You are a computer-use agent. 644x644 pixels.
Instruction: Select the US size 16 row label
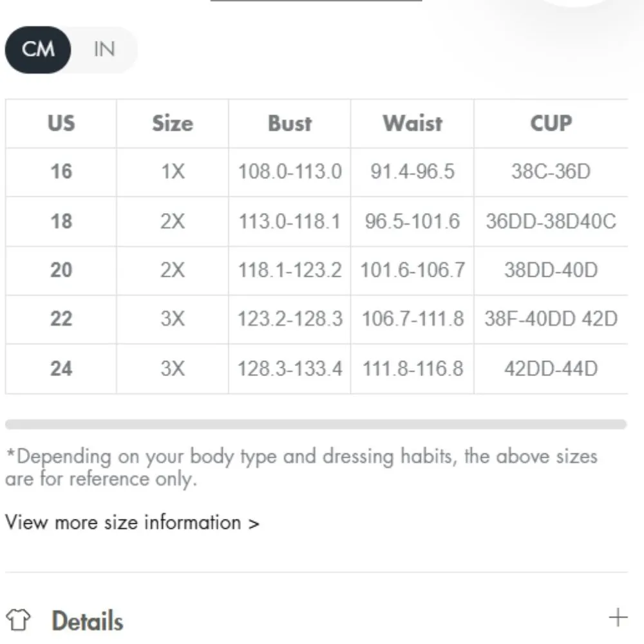pyautogui.click(x=61, y=172)
